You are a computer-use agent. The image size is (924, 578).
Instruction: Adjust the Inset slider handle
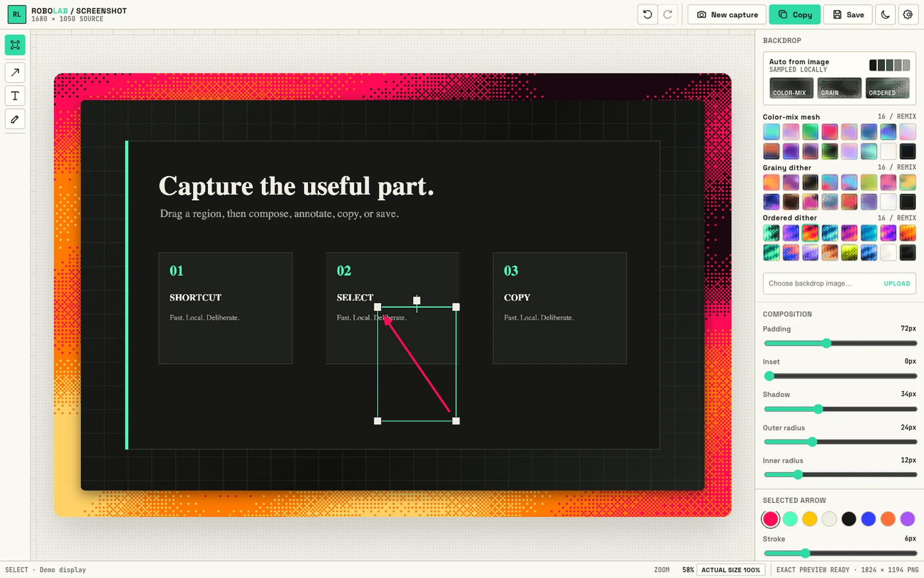point(769,376)
